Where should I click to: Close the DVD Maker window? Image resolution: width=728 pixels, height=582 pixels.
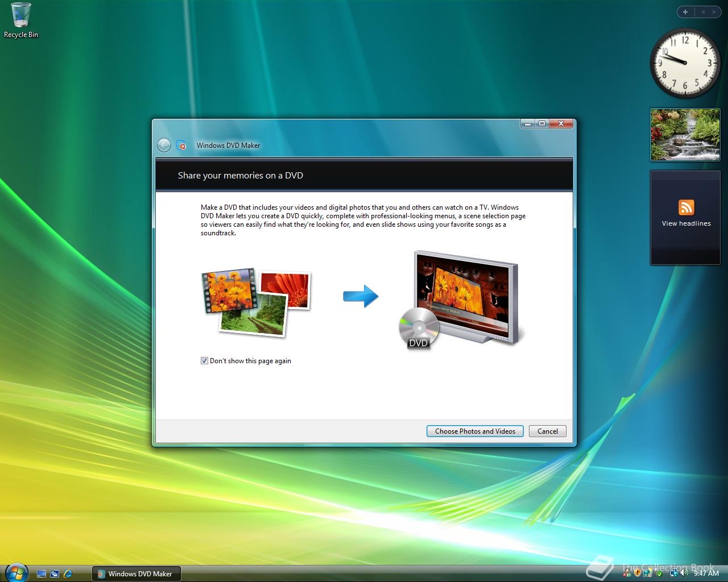561,123
